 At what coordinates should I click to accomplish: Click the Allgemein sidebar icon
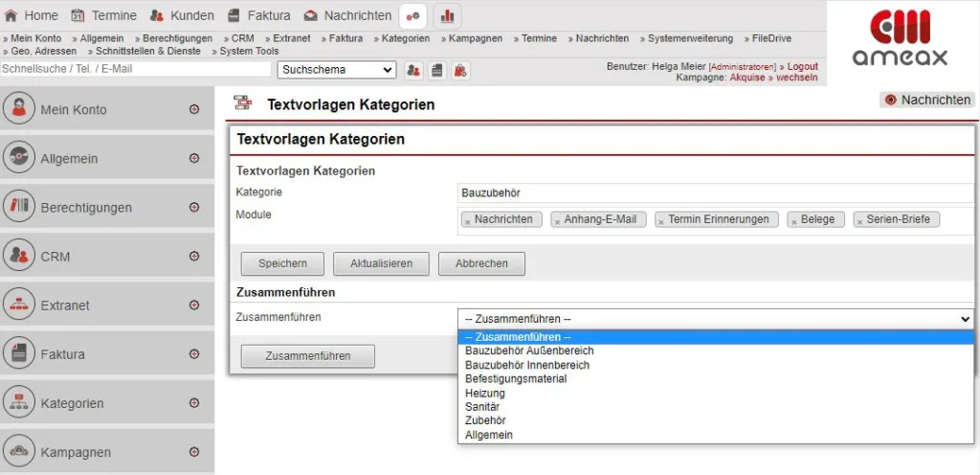point(19,157)
